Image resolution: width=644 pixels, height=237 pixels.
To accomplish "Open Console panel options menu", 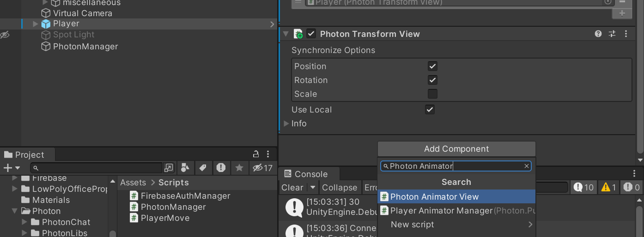I will 635,173.
